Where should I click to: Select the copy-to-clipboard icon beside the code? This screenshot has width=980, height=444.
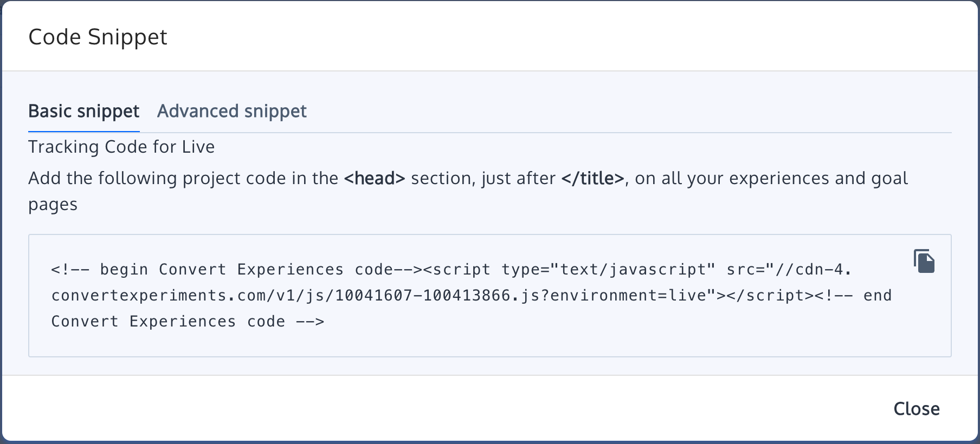pos(924,262)
